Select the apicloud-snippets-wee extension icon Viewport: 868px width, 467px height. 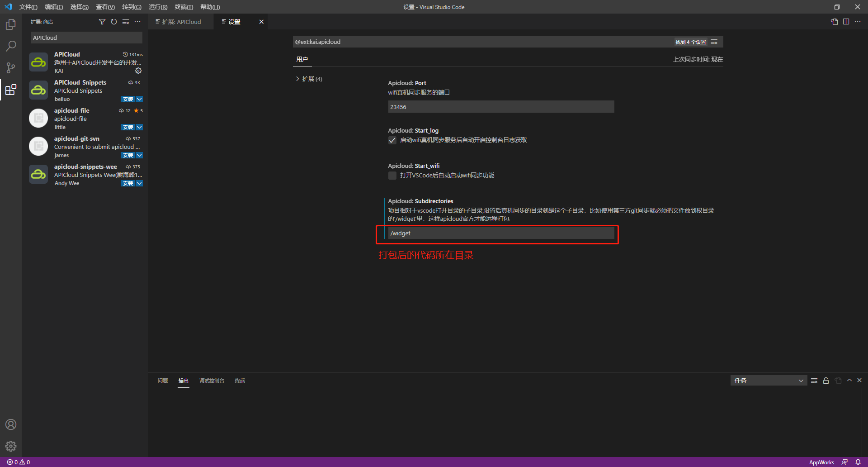38,174
